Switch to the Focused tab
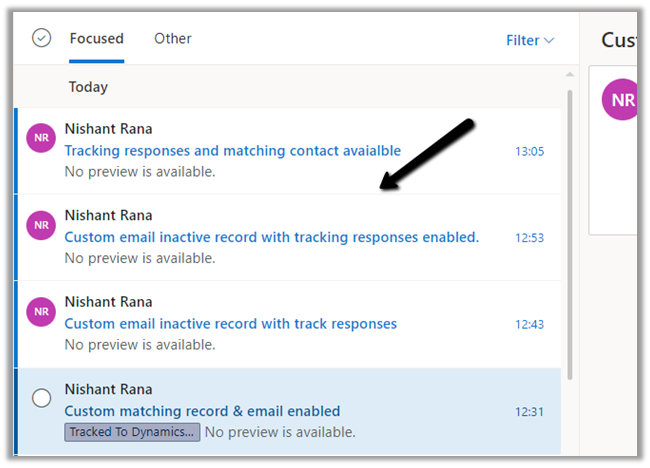 (x=96, y=39)
